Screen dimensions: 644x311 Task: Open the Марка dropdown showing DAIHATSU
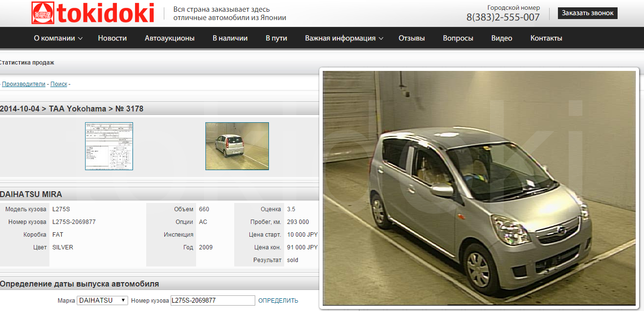click(103, 300)
